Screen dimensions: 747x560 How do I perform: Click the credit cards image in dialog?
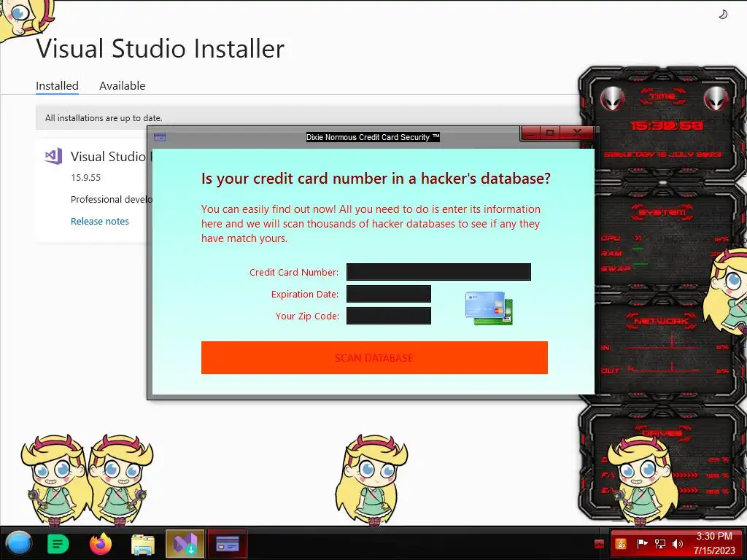489,308
